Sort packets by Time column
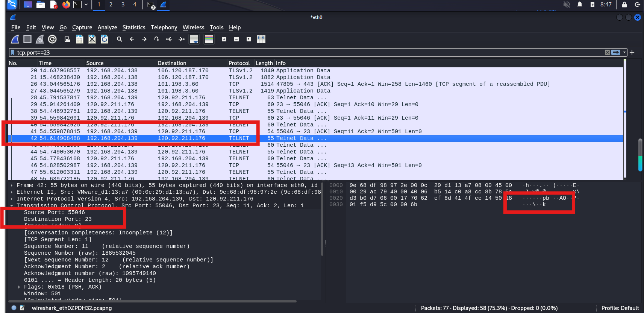 pos(61,63)
